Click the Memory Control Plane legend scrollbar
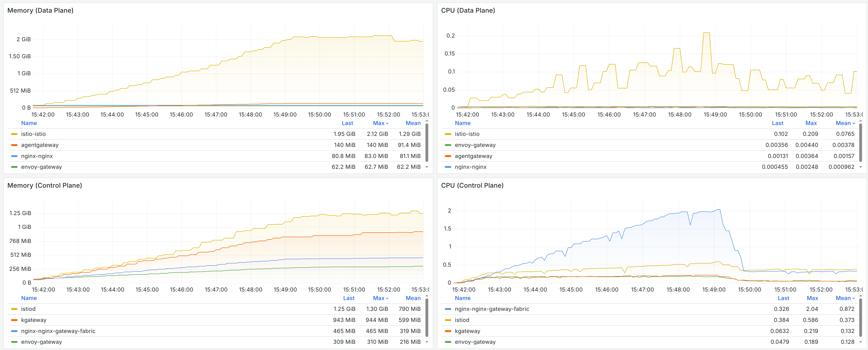 [427, 318]
